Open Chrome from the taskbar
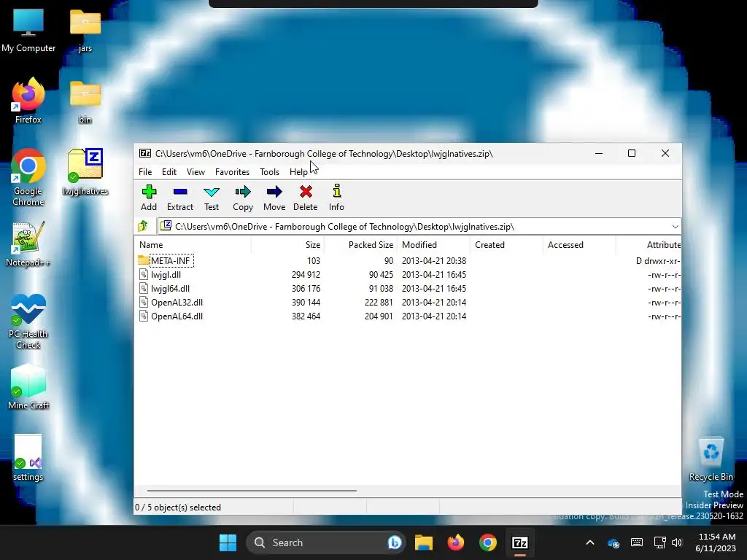 click(x=487, y=542)
